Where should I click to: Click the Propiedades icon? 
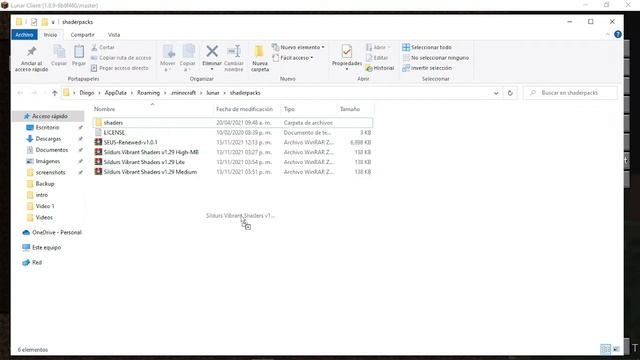(347, 52)
